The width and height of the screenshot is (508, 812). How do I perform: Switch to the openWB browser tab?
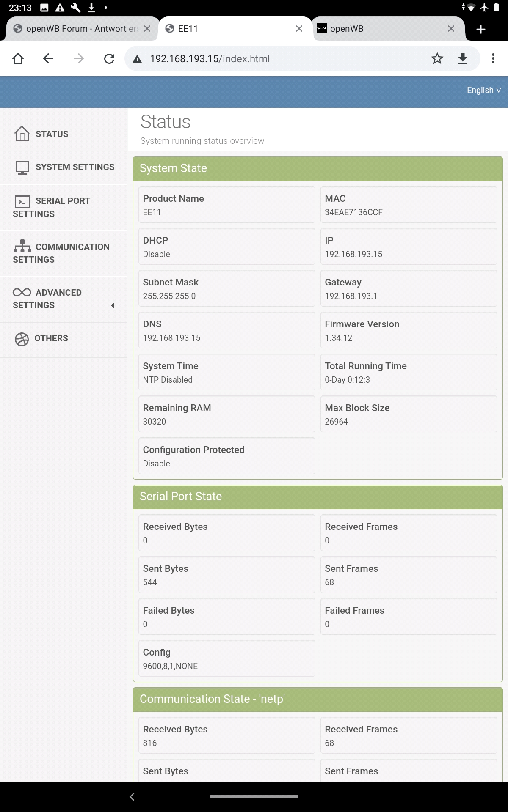[x=373, y=29]
